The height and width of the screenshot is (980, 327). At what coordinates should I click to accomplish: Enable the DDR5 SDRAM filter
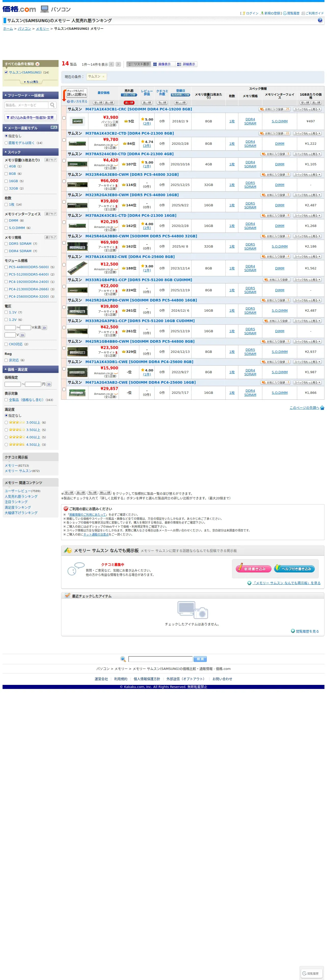tap(6, 244)
